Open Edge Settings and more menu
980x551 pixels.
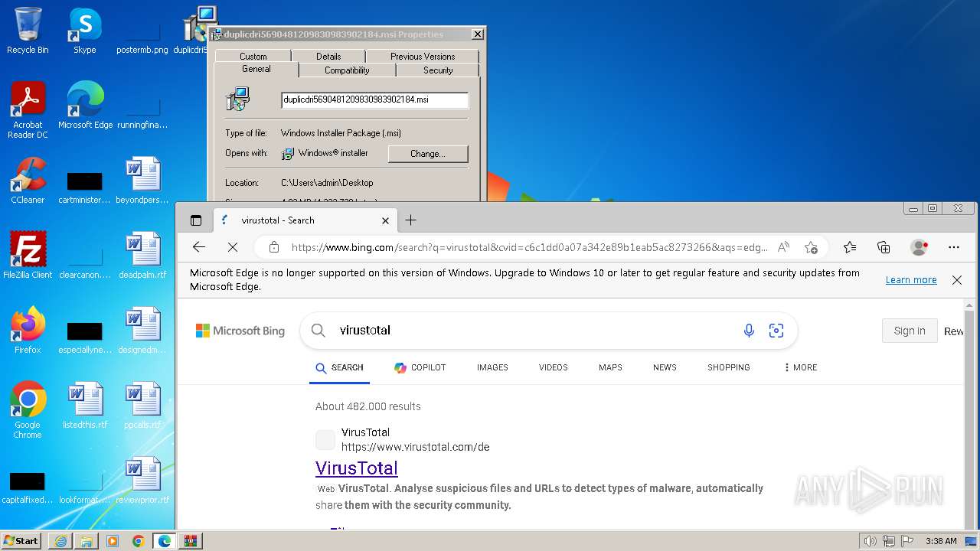point(954,247)
